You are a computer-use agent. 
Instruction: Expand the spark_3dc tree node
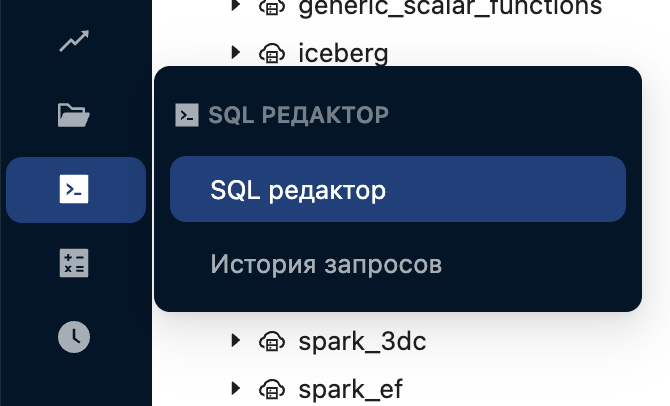pyautogui.click(x=236, y=341)
